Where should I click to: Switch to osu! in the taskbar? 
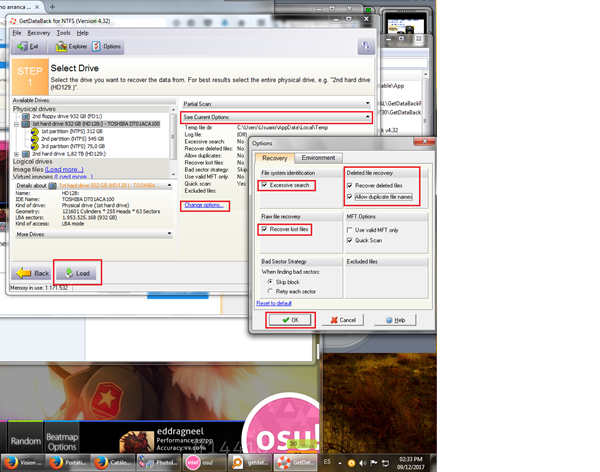click(x=203, y=462)
